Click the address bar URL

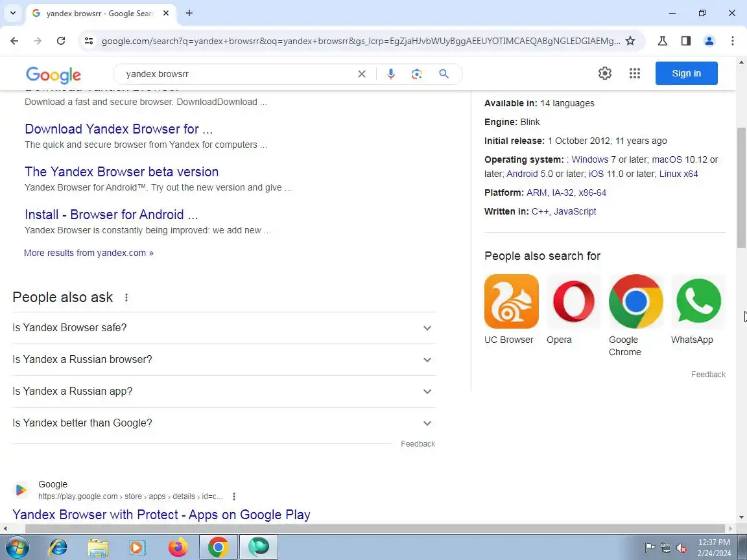click(361, 41)
